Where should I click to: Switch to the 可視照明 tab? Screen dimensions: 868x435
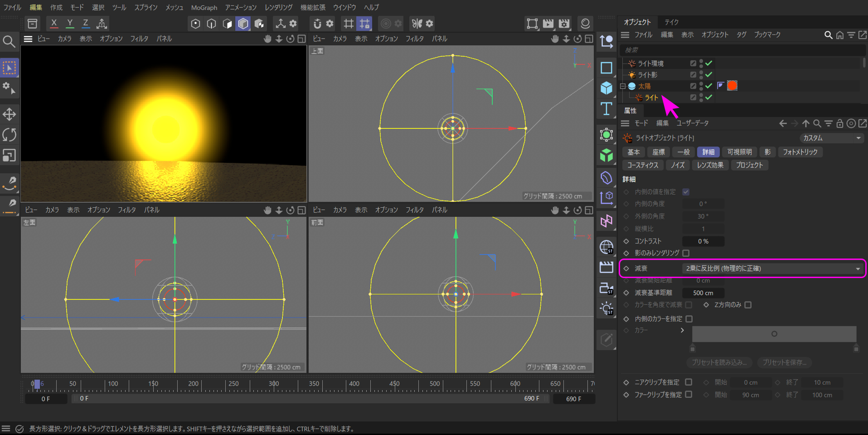pyautogui.click(x=739, y=152)
